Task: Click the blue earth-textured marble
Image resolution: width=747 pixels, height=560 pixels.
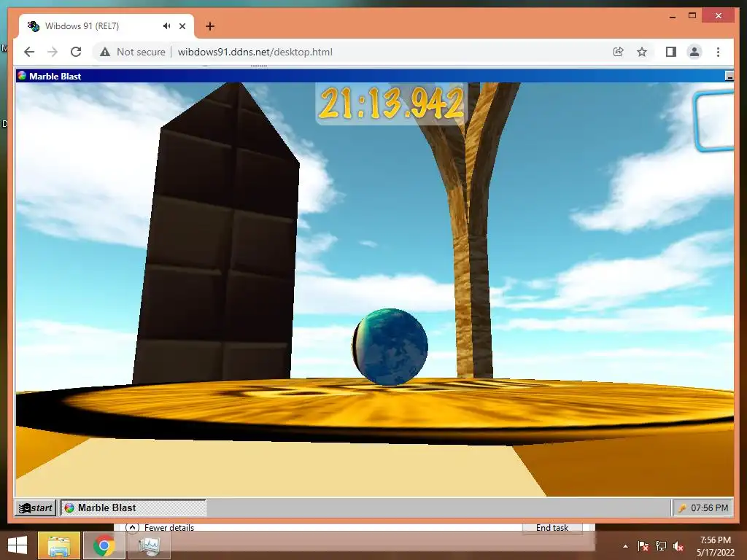Action: tap(390, 346)
